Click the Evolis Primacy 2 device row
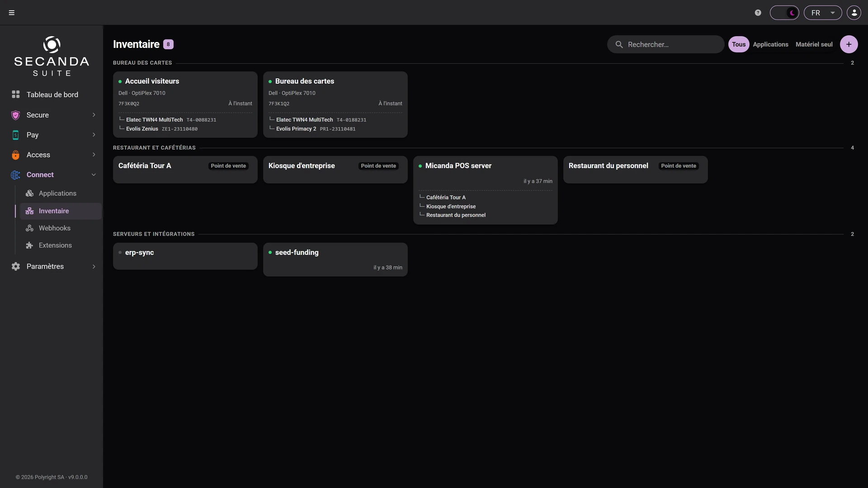868x488 pixels. pos(335,129)
